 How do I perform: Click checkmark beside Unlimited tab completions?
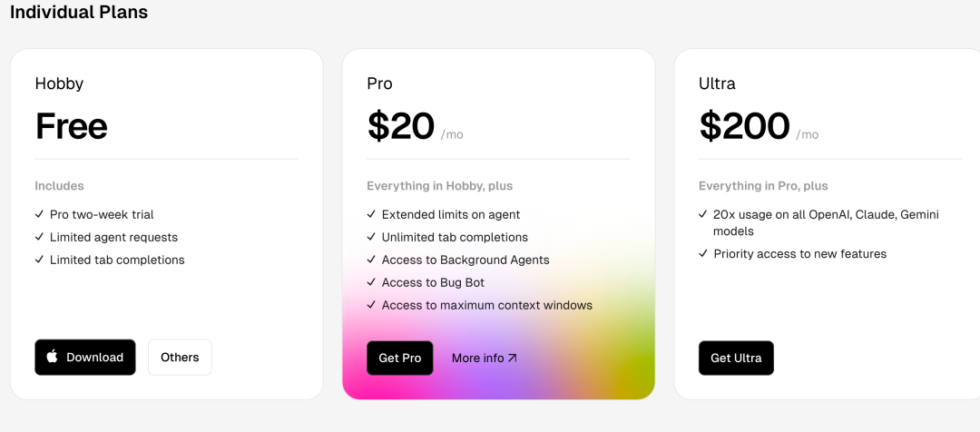pos(371,237)
